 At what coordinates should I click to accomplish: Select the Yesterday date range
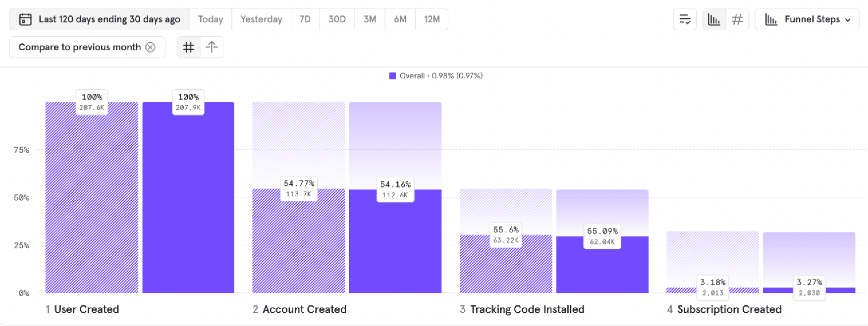pyautogui.click(x=261, y=19)
